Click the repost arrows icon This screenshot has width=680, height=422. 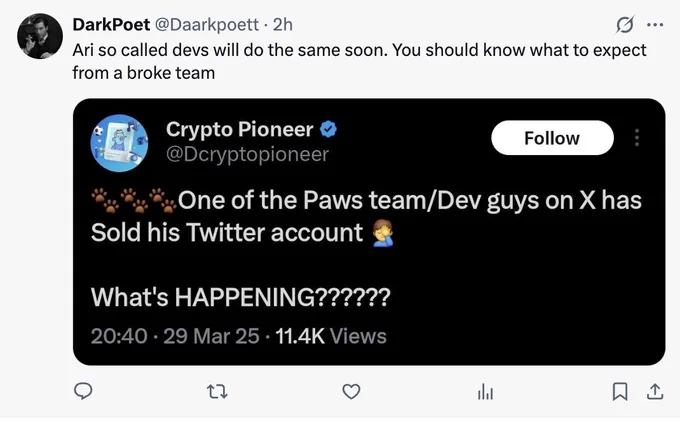click(x=217, y=392)
